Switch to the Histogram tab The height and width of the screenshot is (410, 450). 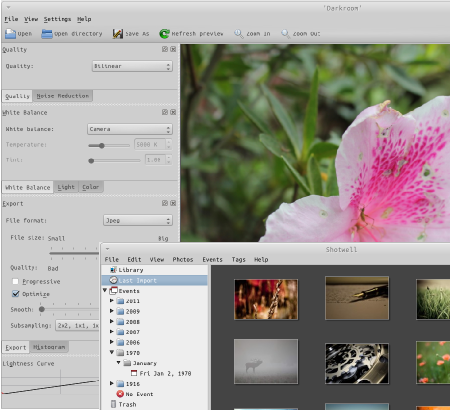click(49, 347)
